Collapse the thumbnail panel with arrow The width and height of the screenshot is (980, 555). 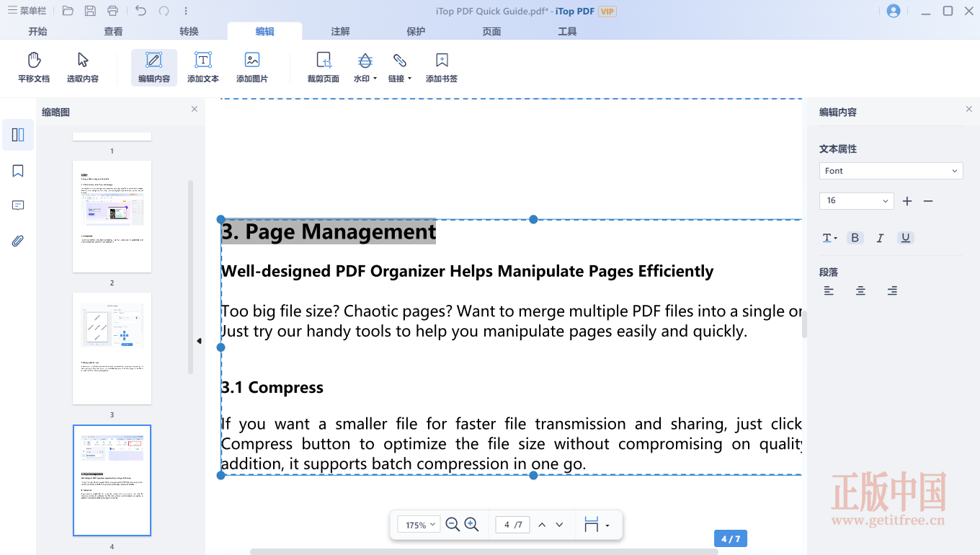(x=199, y=341)
